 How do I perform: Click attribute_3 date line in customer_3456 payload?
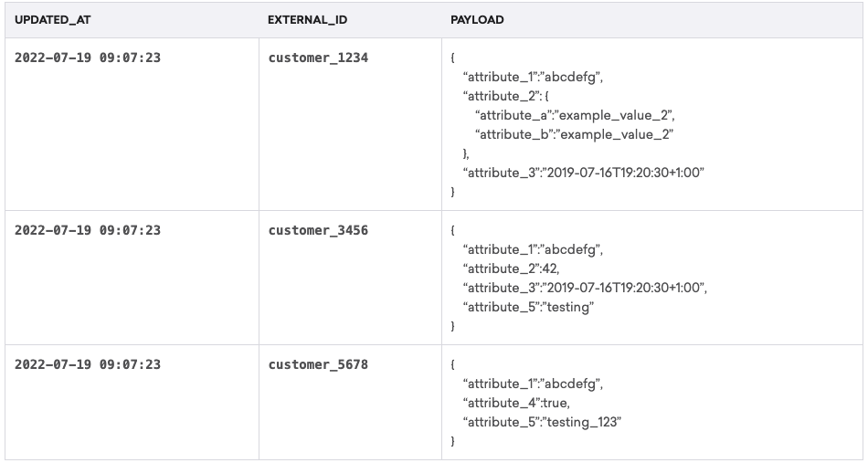click(x=585, y=288)
